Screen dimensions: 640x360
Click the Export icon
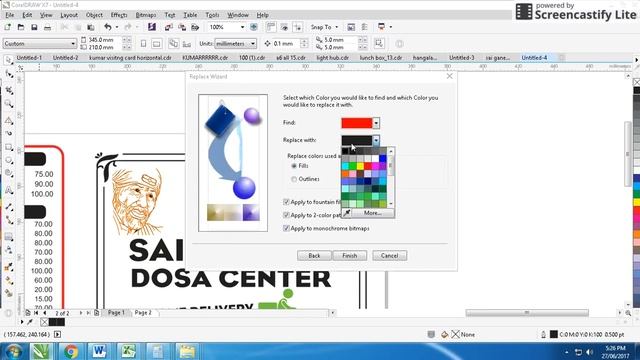tap(182, 27)
